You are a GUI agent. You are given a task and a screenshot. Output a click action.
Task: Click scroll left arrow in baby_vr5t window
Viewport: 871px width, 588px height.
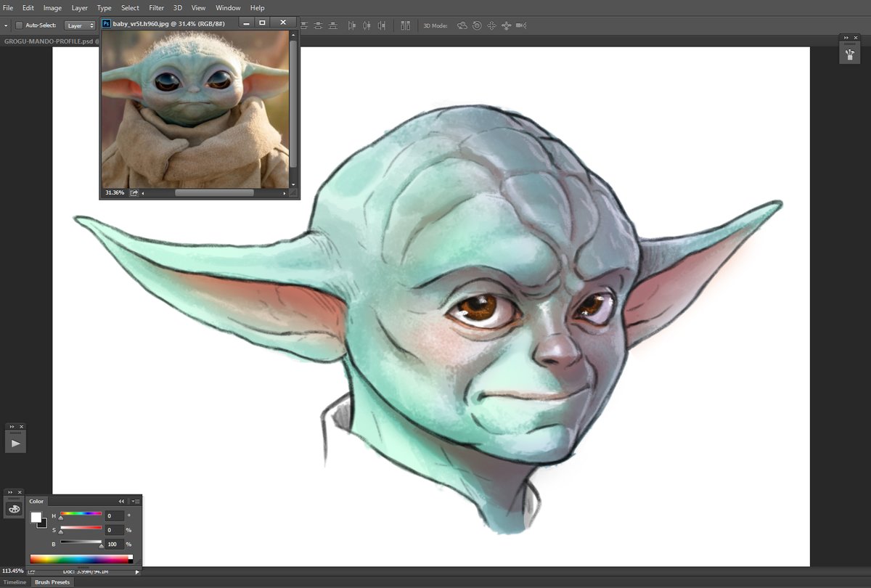click(143, 193)
